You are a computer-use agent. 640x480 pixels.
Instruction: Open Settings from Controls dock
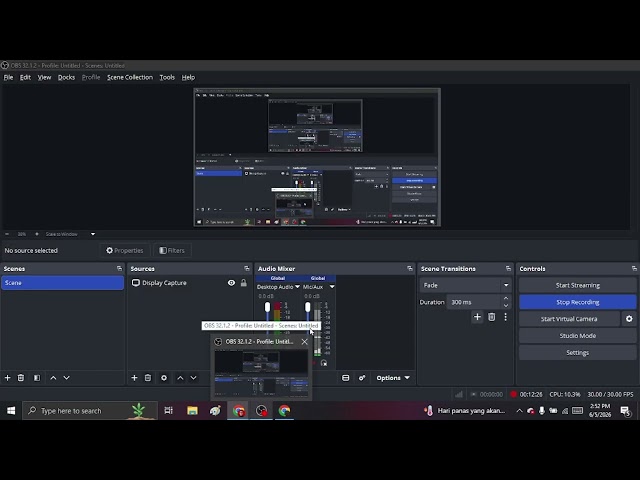578,353
